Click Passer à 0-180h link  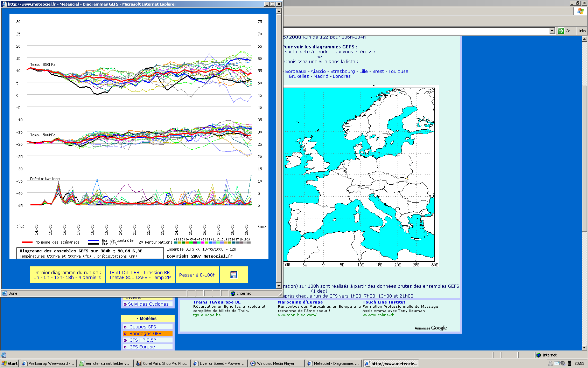pyautogui.click(x=197, y=275)
